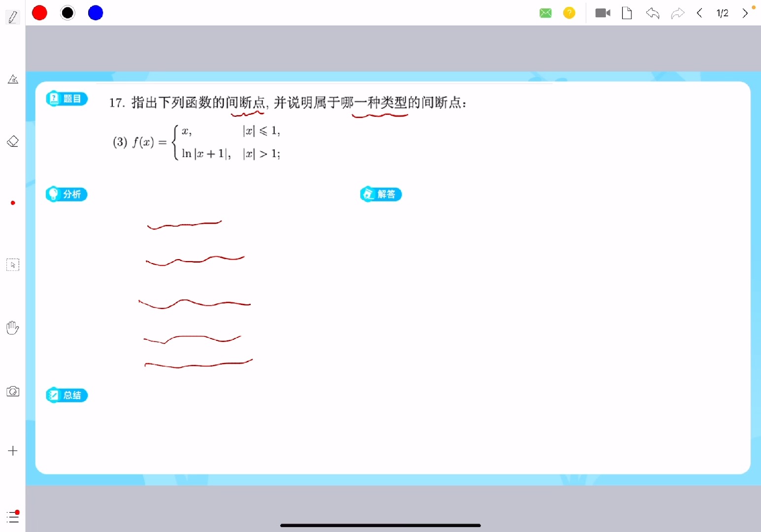
Task: Click the 1/2 page indicator
Action: [722, 13]
